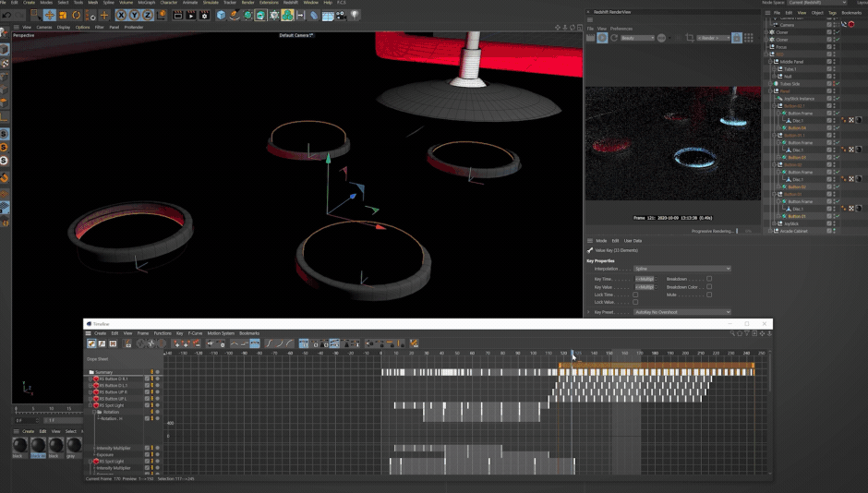Click the floor/sky environment icon
Viewport: 868px width, 493px height.
tap(328, 16)
